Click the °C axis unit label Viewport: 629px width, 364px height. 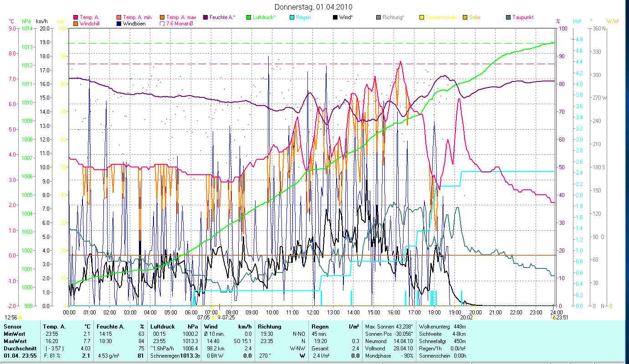pos(11,21)
